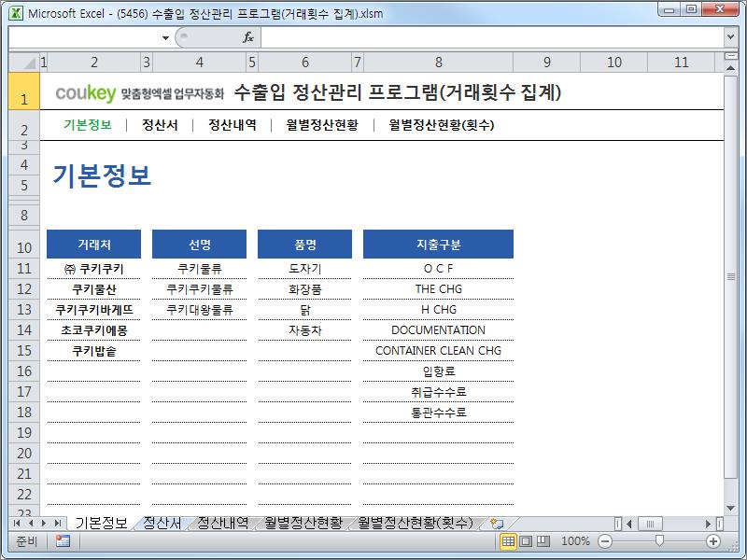
Task: Go to first sheet tab arrow
Action: tap(17, 524)
